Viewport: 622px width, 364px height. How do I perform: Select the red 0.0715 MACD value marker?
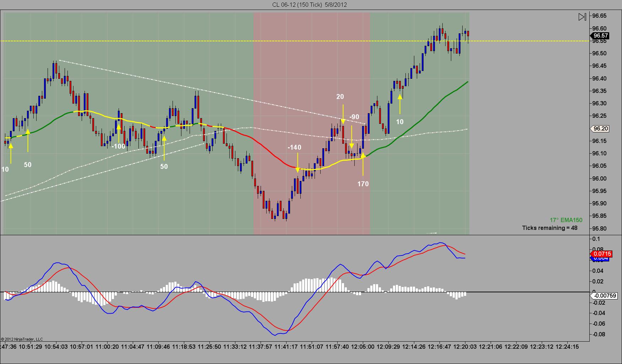click(601, 254)
